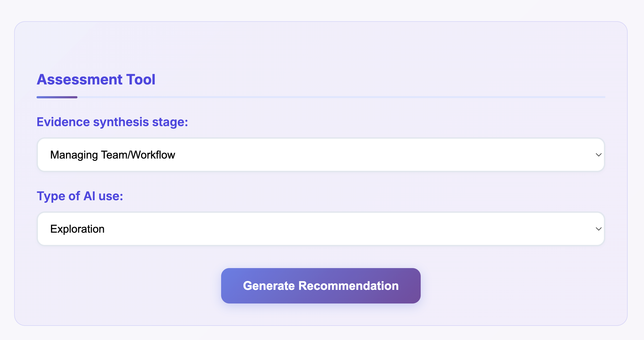Viewport: 644px width, 340px height.
Task: Click the word "Tool" in the title
Action: 141,80
